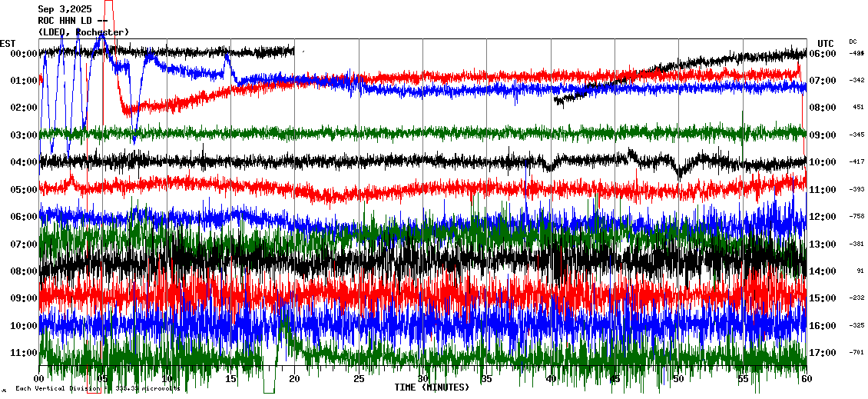Click the TIME (MINUTES) axis title
The height and width of the screenshot is (399, 868).
(432, 387)
